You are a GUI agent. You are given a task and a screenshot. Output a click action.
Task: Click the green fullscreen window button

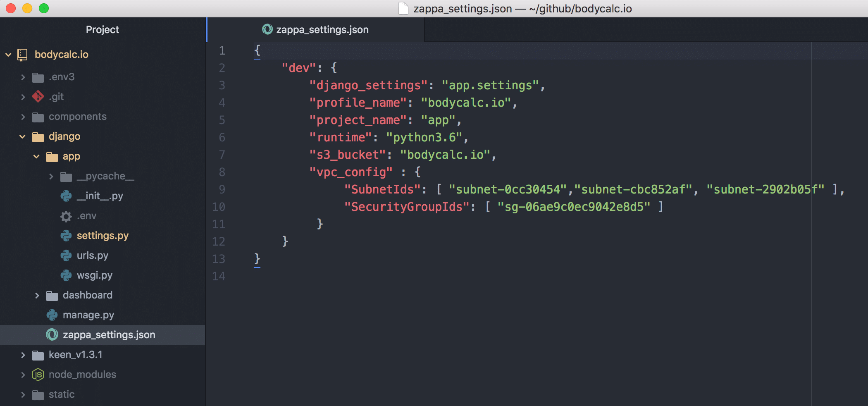44,8
